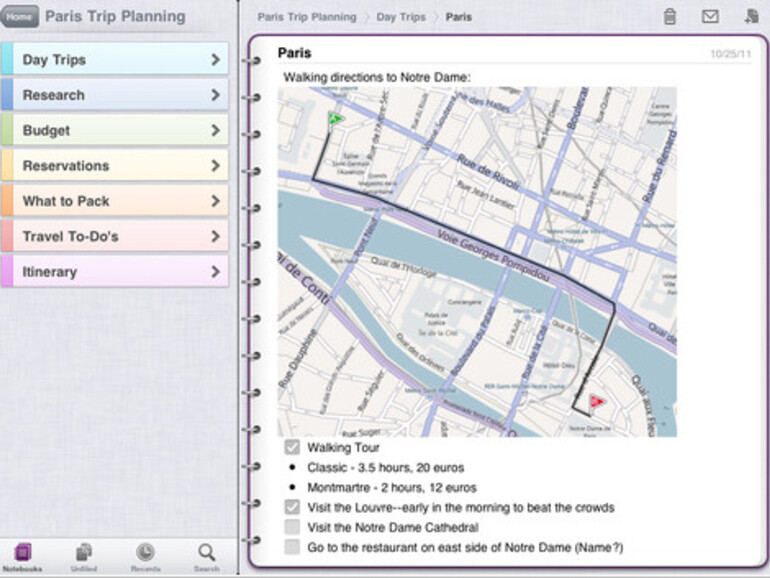The width and height of the screenshot is (770, 578).
Task: Go into the Reservations section
Action: (115, 165)
